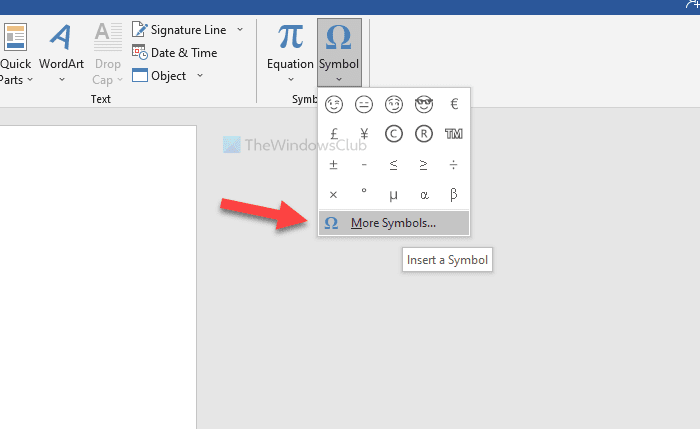
Task: Insert the euro sign symbol
Action: 454,104
